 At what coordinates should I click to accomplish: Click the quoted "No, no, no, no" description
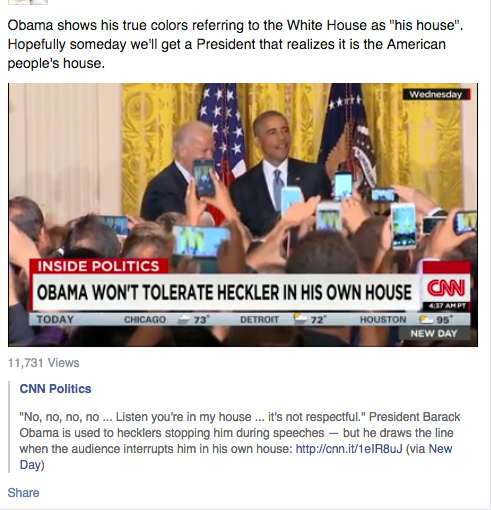[240, 440]
